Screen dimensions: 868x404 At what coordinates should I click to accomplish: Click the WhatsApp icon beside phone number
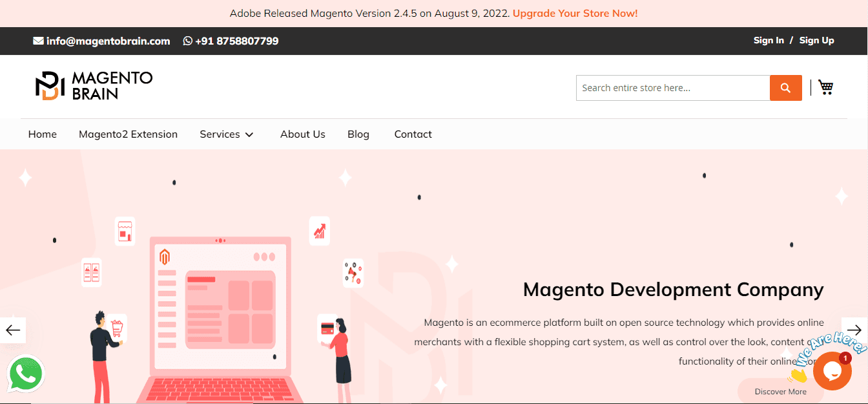(x=188, y=41)
